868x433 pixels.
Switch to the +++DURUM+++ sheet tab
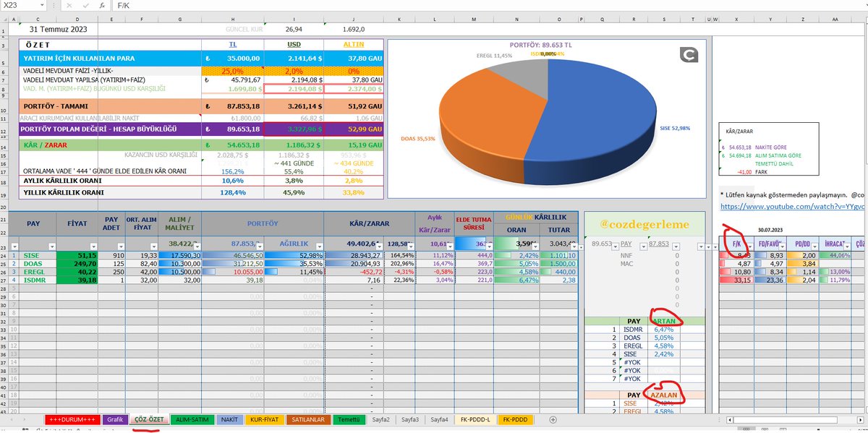click(72, 419)
